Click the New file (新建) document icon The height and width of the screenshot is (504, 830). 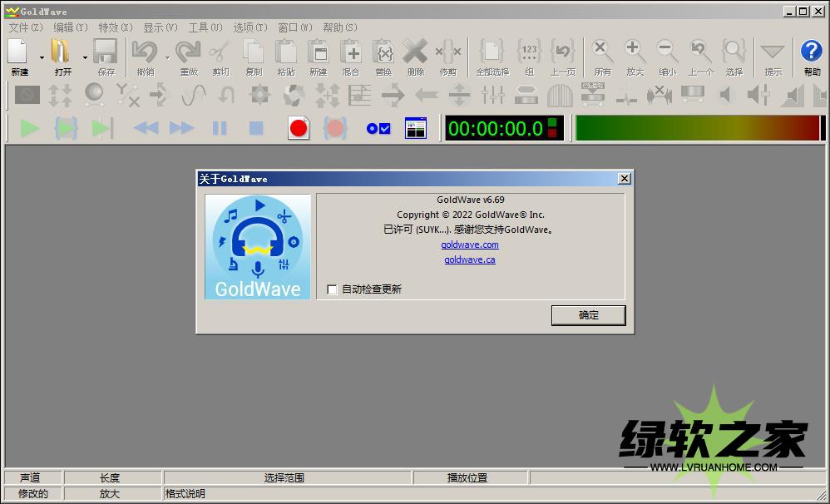point(18,52)
